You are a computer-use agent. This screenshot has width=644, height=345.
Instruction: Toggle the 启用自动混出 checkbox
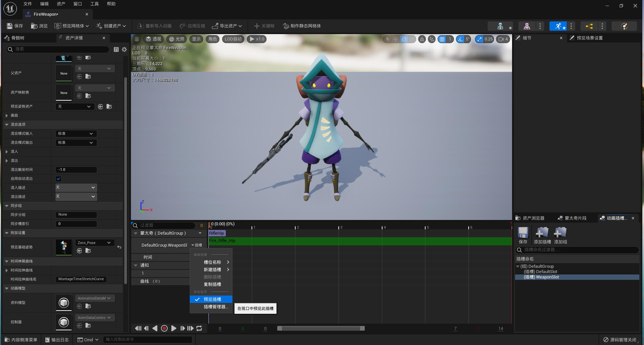click(x=58, y=179)
